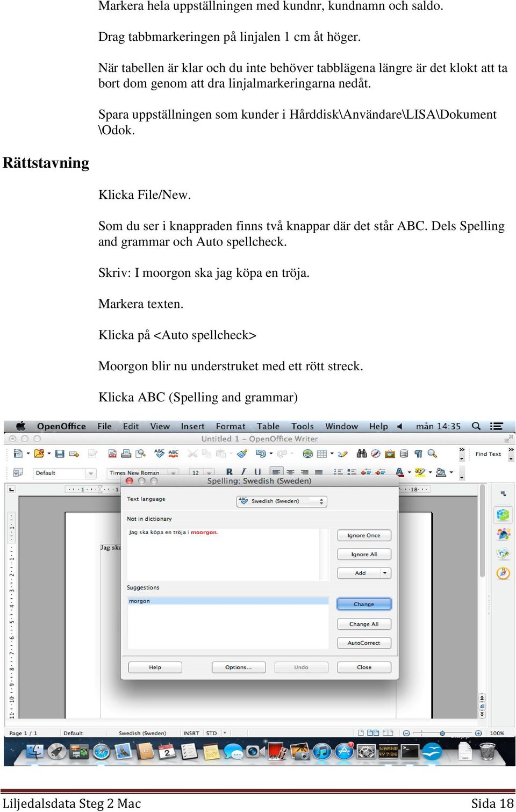
Task: Open the Edit menu
Action: (x=131, y=426)
